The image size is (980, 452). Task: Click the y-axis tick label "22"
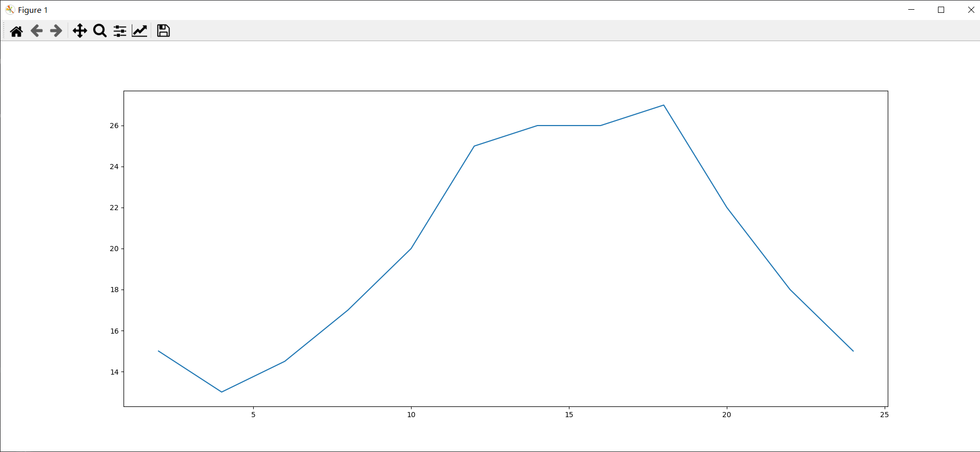coord(114,208)
